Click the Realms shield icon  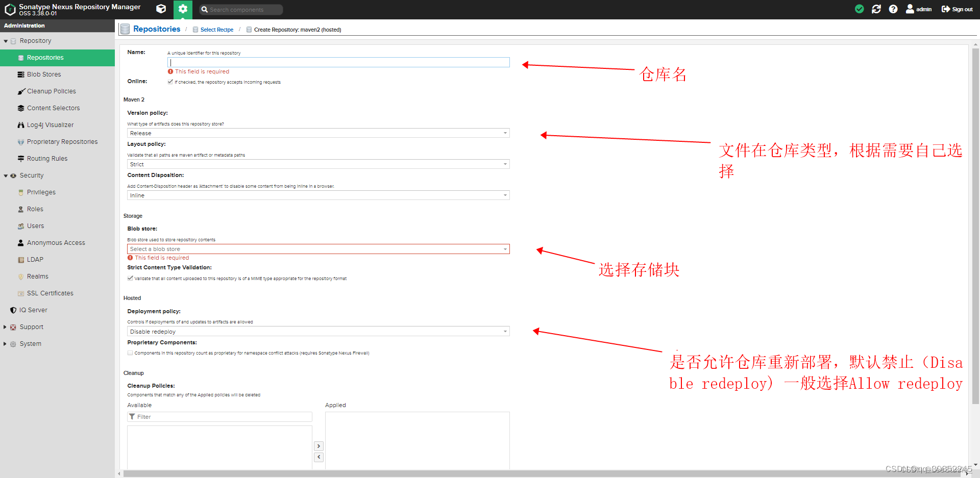click(21, 276)
